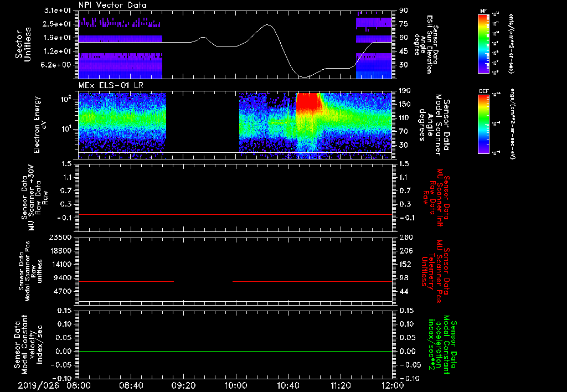Click the 18800 scanner position tick
Image resolution: width=567 pixels, height=392 pixels.
61,251
